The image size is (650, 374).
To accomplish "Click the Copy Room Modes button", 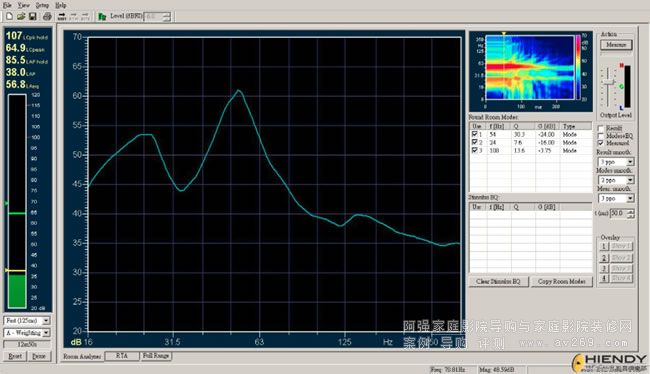I will (x=562, y=282).
